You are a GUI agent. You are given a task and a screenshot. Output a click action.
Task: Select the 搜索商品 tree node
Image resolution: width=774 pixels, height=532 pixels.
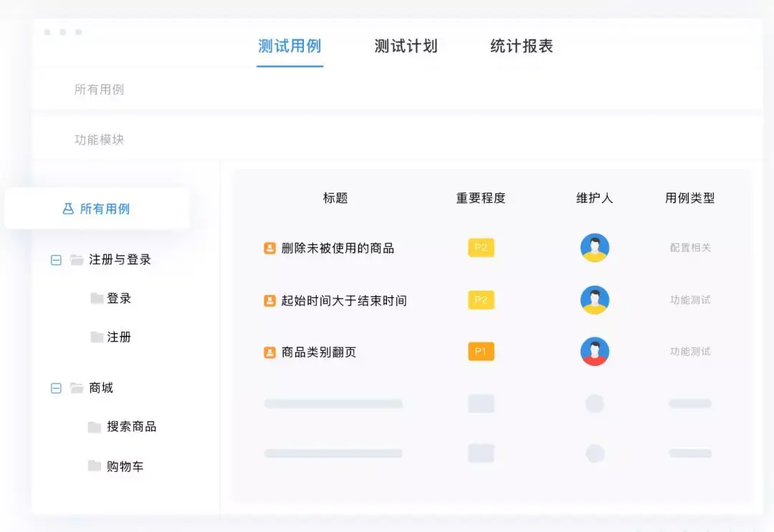coord(132,427)
